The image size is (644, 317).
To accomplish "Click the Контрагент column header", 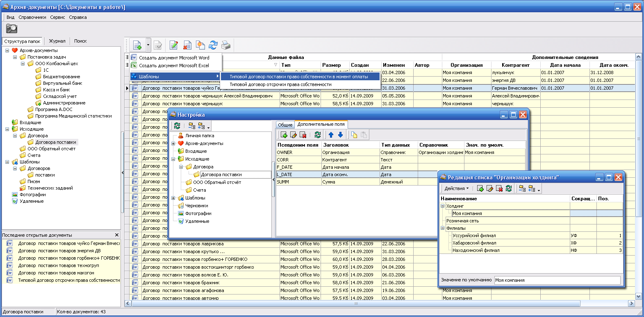I will tap(516, 65).
